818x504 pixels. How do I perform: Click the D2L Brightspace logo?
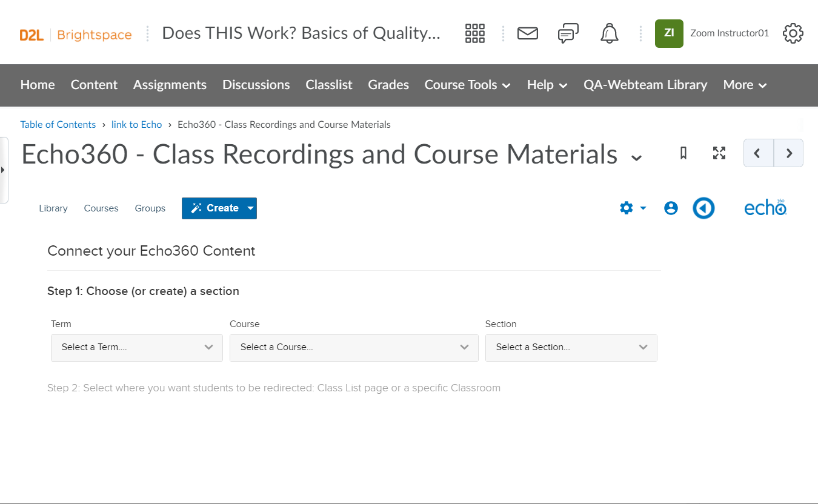76,35
